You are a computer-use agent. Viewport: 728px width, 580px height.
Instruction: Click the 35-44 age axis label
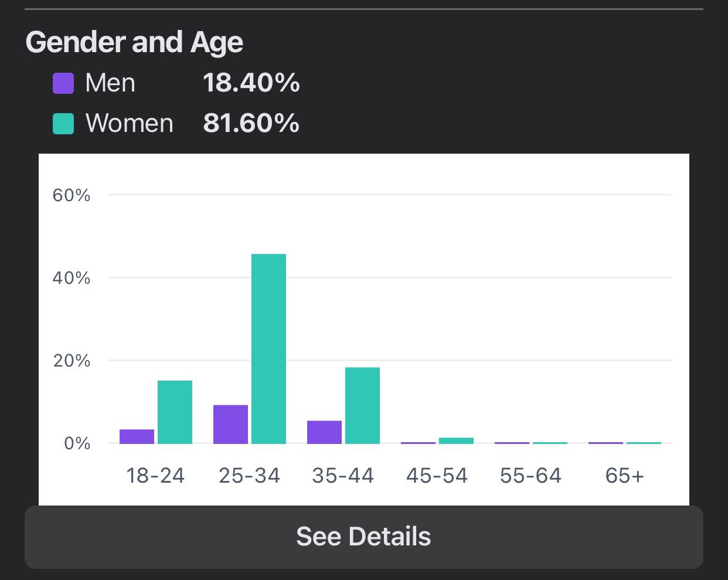pos(343,475)
